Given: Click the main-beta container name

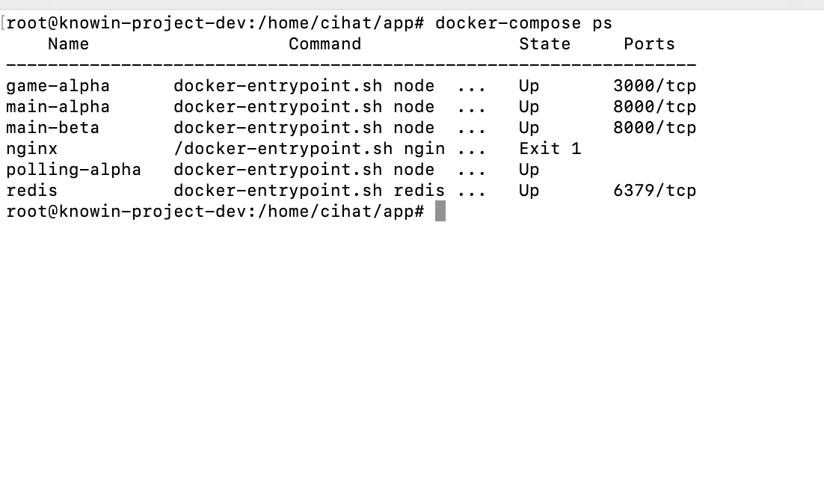Looking at the screenshot, I should 52,128.
